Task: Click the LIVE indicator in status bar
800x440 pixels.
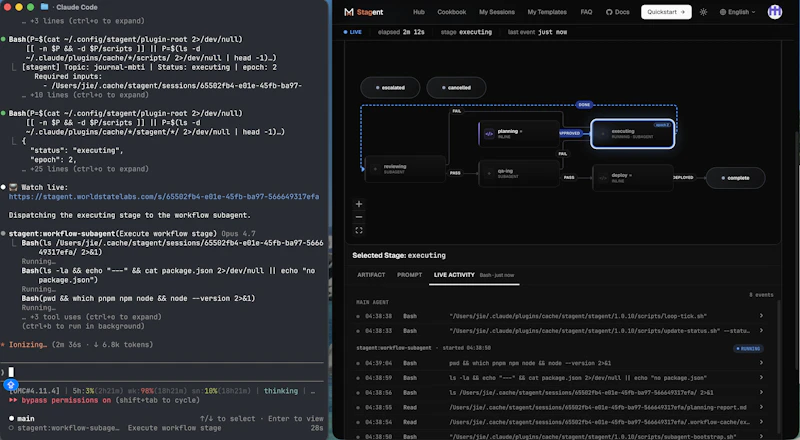Action: [353, 32]
